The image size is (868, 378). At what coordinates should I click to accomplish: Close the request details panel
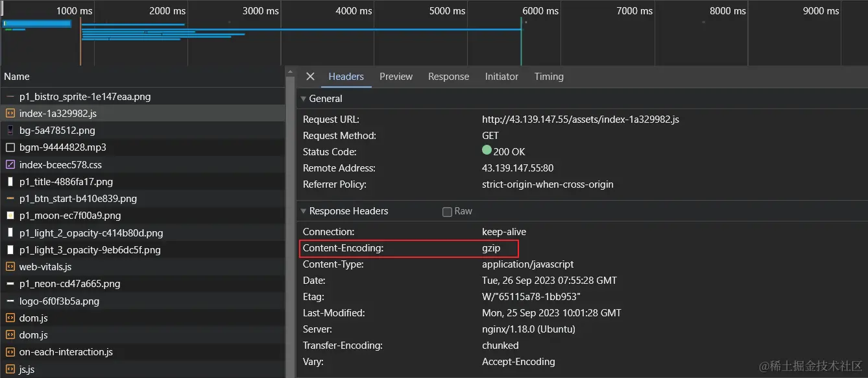[310, 77]
